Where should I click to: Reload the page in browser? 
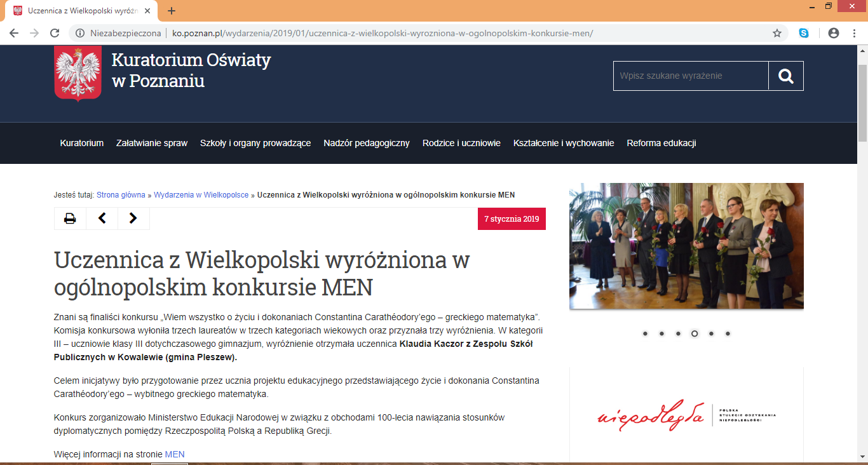pos(55,33)
